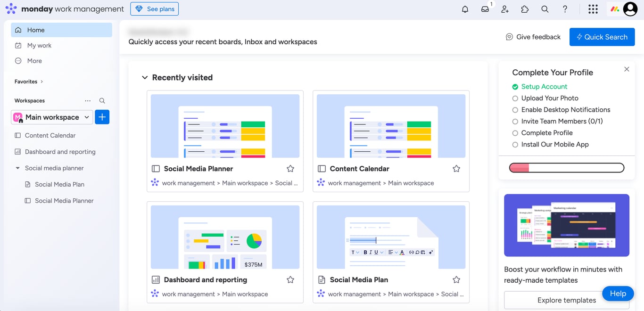
Task: Star the Content Calendar board
Action: coord(456,168)
